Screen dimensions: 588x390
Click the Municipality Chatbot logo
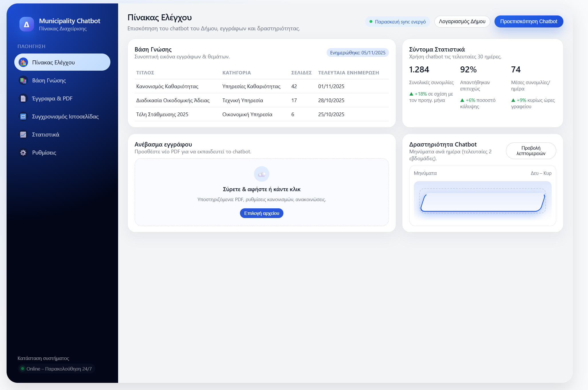pyautogui.click(x=27, y=24)
